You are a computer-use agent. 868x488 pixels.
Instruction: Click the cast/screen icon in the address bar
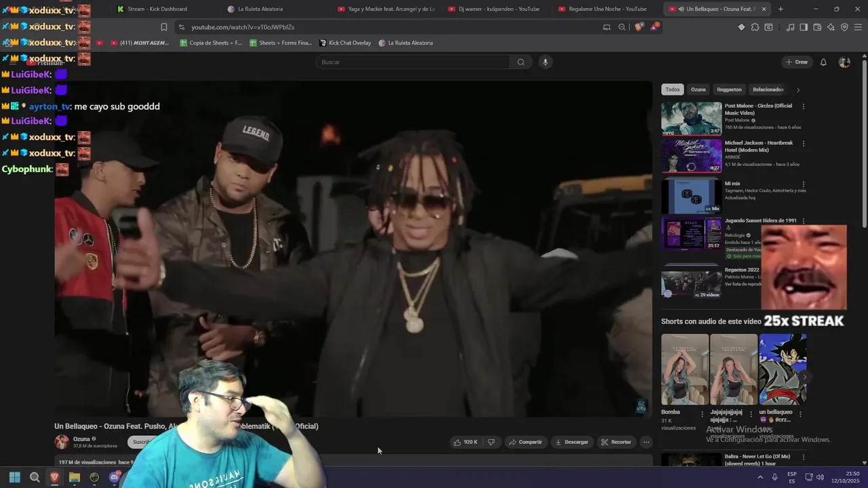(607, 27)
